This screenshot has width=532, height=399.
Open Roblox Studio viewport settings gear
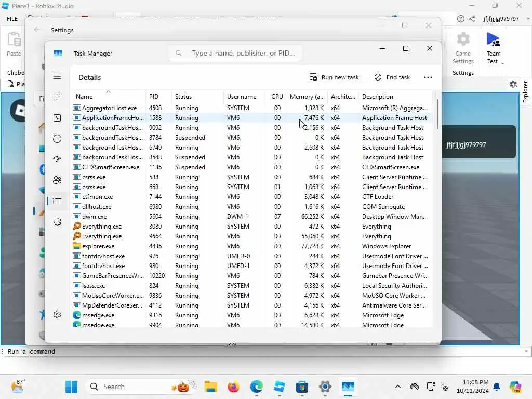click(x=513, y=84)
